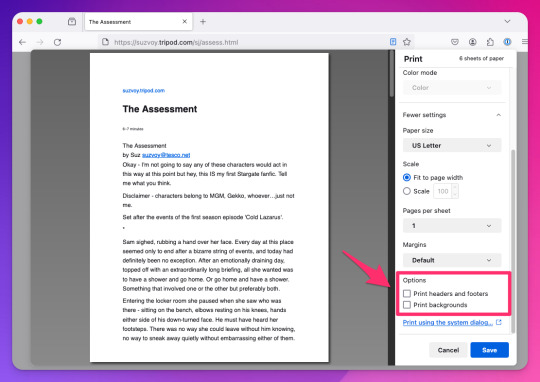The height and width of the screenshot is (382, 540).
Task: Open Firefox View icon beside the tab
Action: (72, 21)
